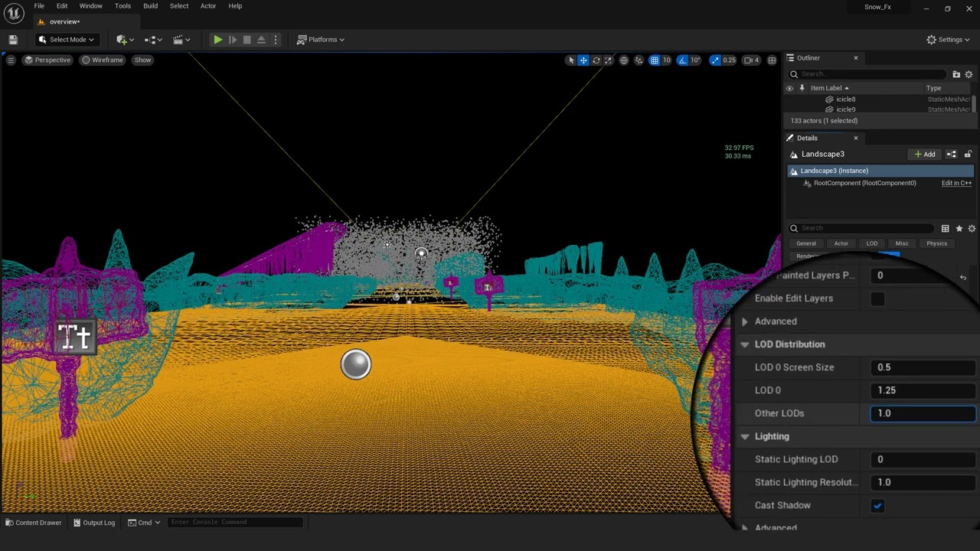Select icicle8 in the Outliner
The image size is (980, 551).
845,99
